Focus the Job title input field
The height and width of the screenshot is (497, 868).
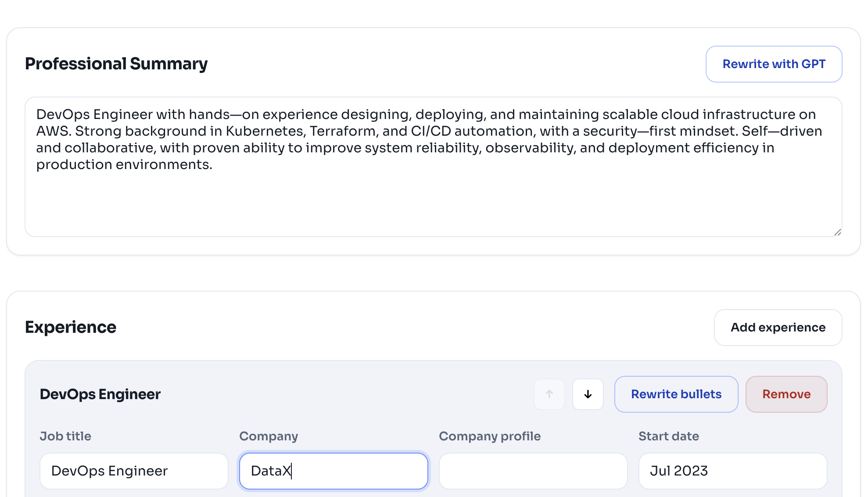pos(134,471)
